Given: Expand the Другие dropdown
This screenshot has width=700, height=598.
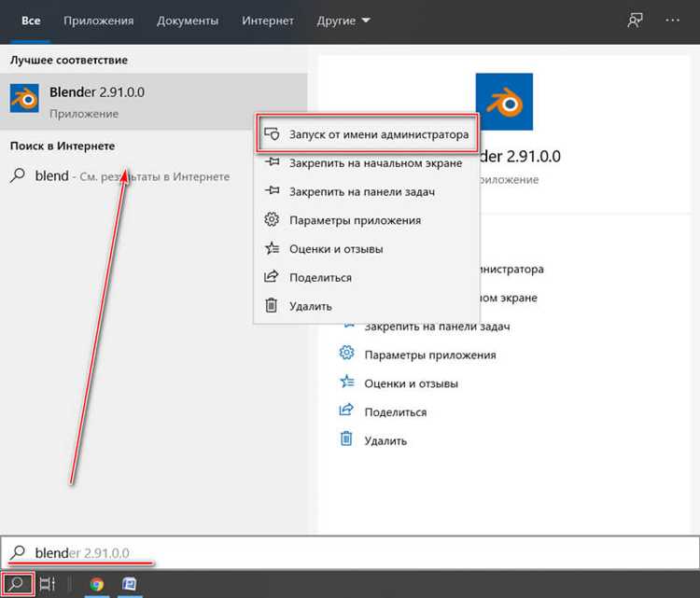Looking at the screenshot, I should pos(343,21).
